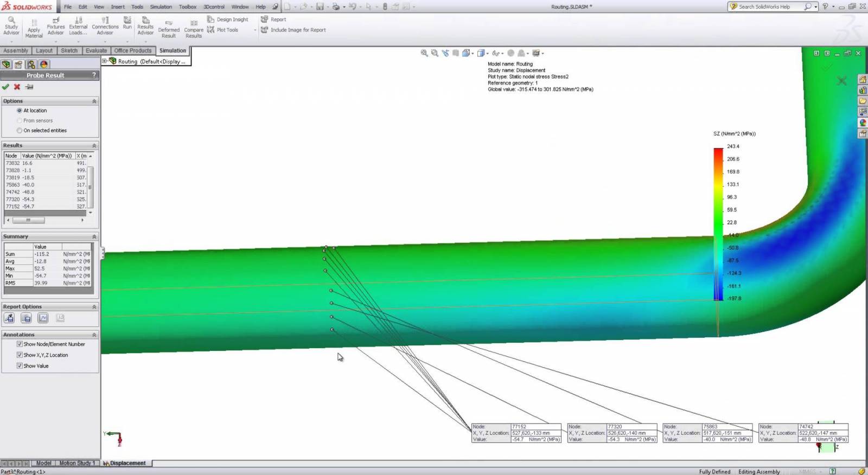Click the Report button

pyautogui.click(x=273, y=20)
